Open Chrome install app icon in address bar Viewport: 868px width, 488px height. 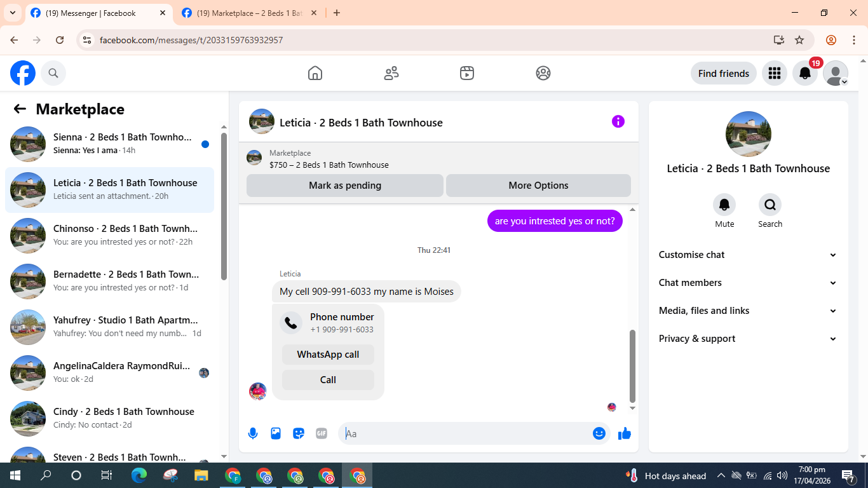779,40
